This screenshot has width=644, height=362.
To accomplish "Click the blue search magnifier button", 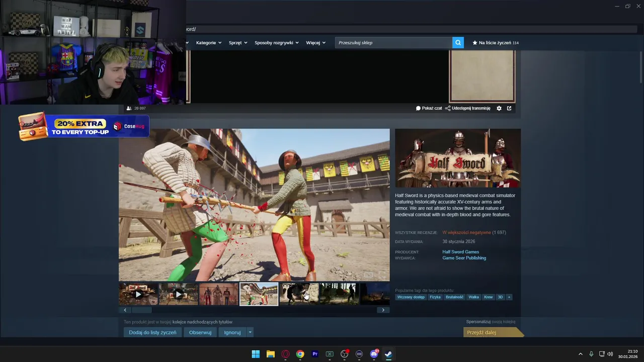I will click(458, 43).
